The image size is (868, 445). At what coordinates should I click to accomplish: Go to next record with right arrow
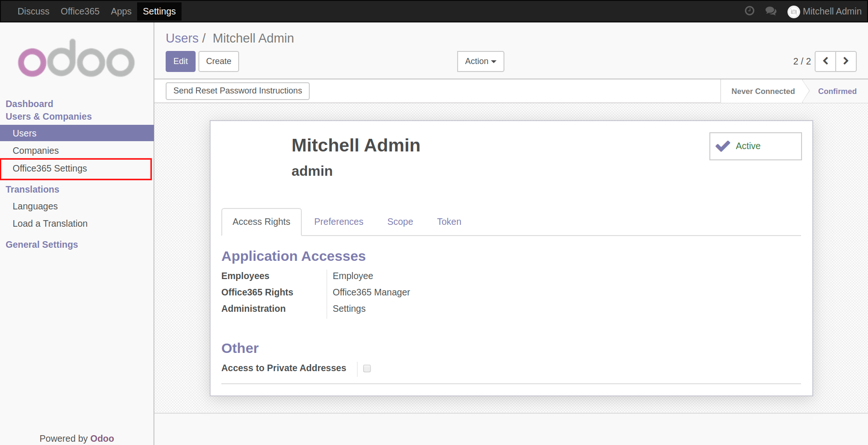click(846, 61)
